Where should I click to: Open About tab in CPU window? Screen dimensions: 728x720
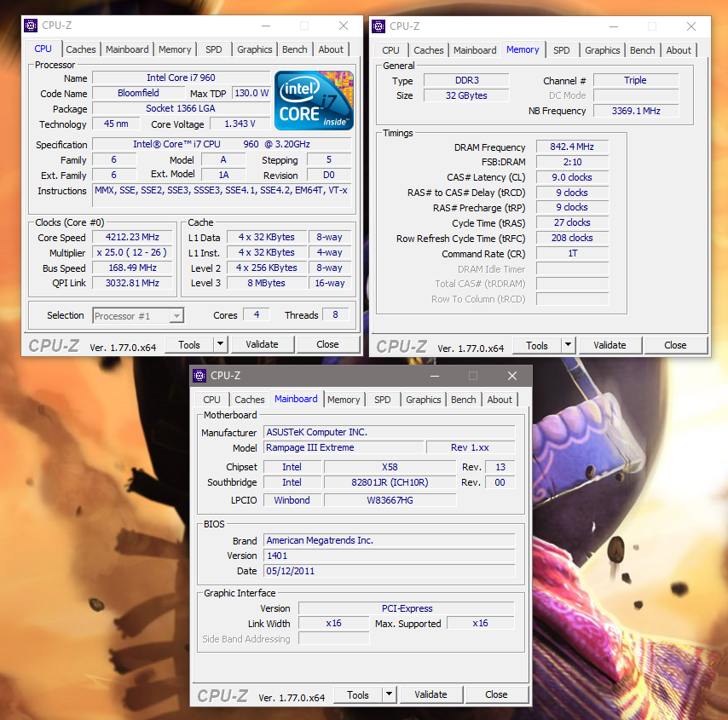coord(331,49)
